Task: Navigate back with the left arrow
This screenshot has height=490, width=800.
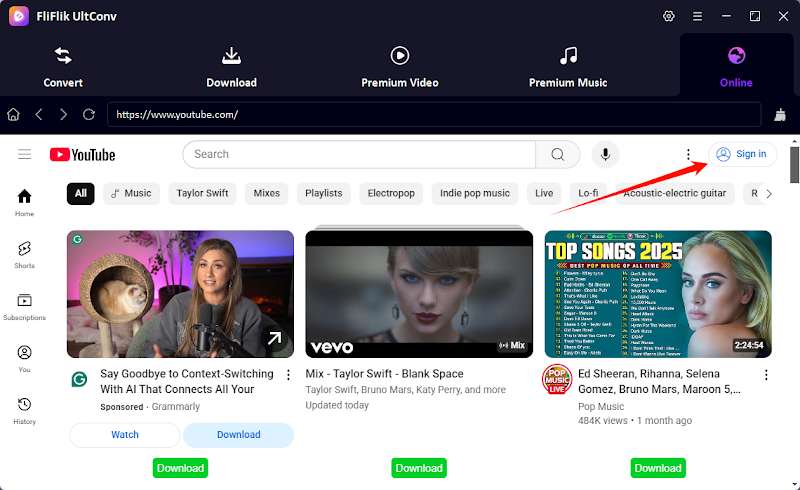Action: click(x=39, y=114)
